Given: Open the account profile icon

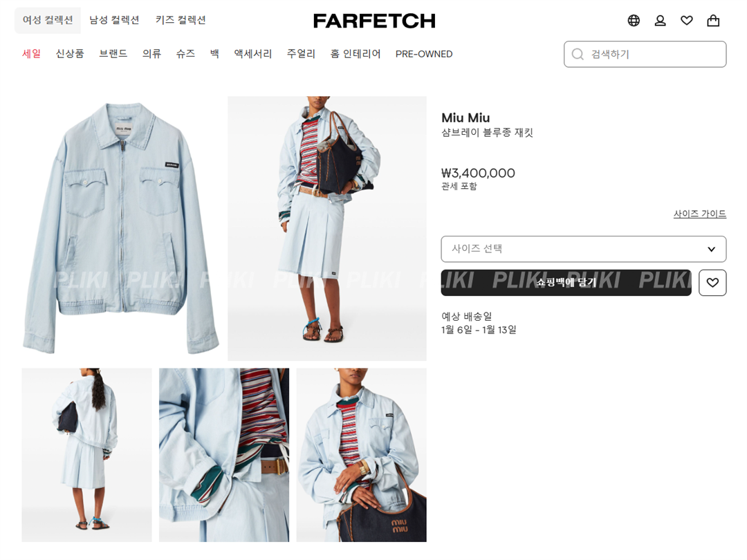Looking at the screenshot, I should tap(660, 21).
